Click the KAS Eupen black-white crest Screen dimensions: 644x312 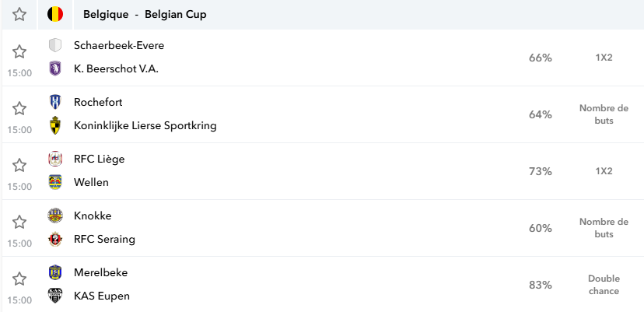tap(55, 296)
